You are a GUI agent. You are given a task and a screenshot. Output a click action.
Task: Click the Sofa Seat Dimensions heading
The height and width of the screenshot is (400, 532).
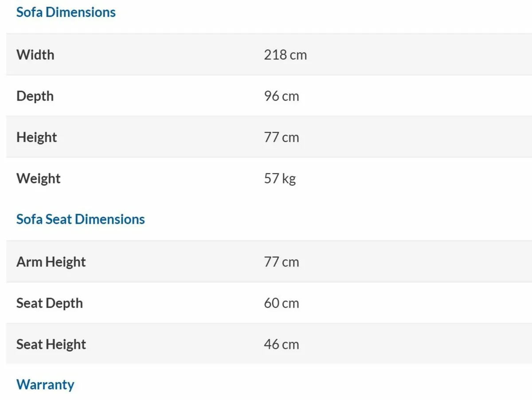tap(80, 219)
